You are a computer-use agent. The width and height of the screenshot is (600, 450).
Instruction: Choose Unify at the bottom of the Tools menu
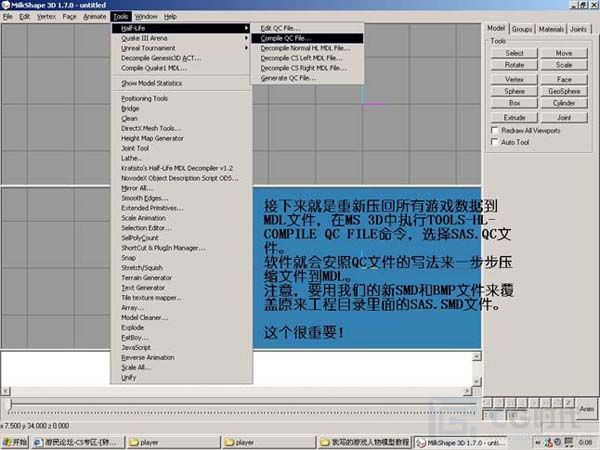pos(181,377)
